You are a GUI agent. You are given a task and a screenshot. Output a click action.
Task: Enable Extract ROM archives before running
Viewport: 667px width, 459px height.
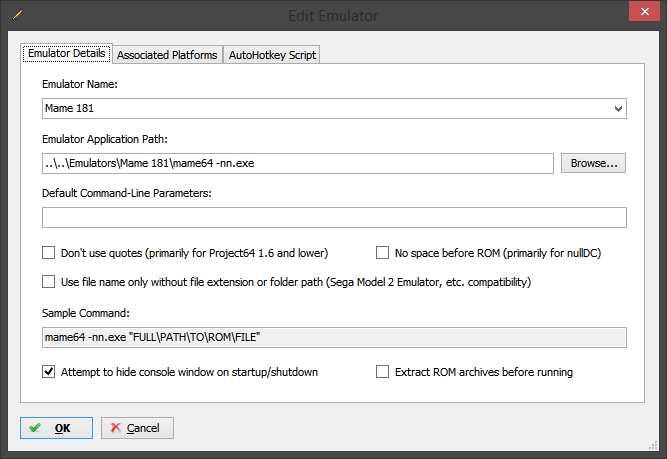coord(382,372)
